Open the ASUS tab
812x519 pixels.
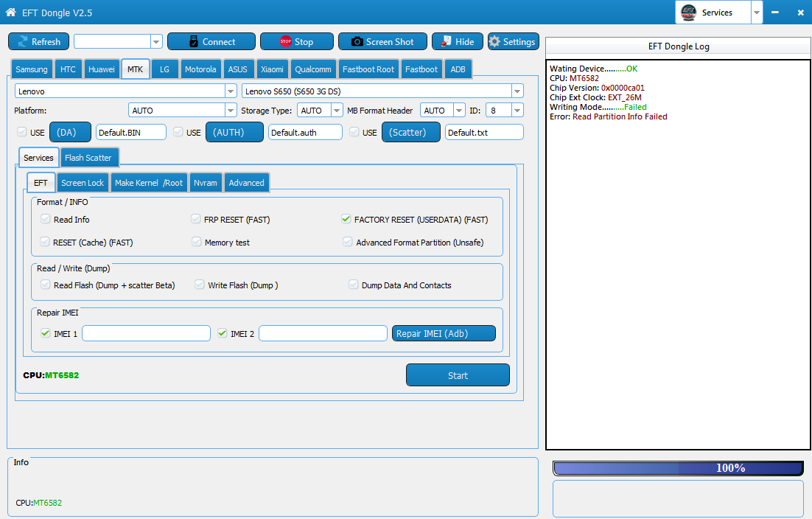pyautogui.click(x=238, y=69)
